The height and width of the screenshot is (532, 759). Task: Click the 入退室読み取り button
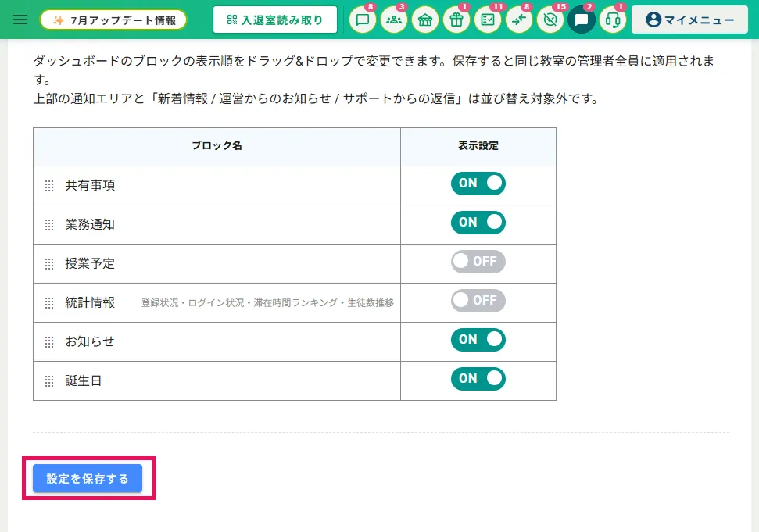pyautogui.click(x=275, y=20)
